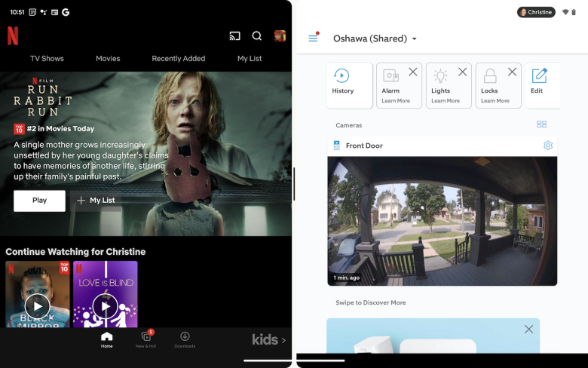
Task: Open Front Door camera settings gear
Action: tap(548, 146)
